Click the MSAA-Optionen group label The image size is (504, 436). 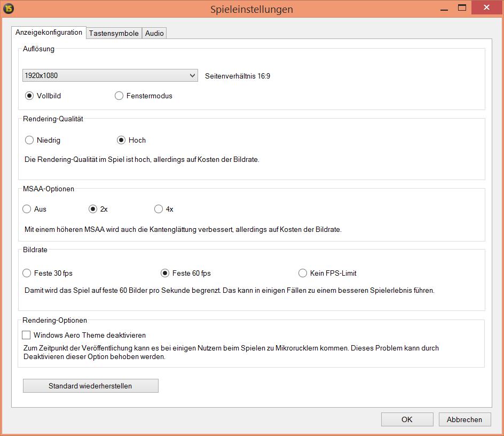click(49, 189)
